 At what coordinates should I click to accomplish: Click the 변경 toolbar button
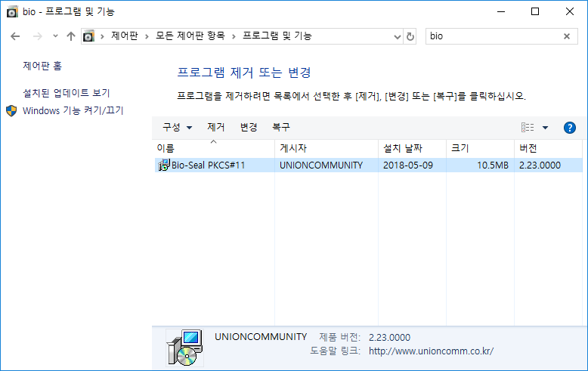[x=249, y=128]
